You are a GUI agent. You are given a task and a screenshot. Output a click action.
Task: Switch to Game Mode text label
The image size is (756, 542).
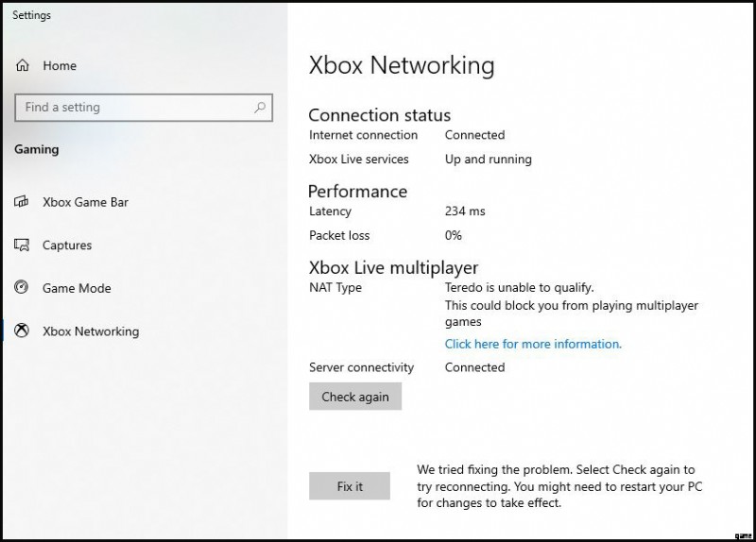[77, 288]
